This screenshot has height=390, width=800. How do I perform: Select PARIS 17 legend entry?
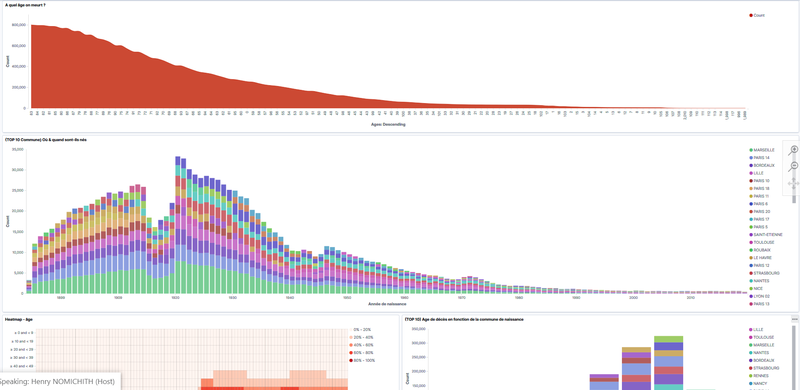tap(759, 219)
